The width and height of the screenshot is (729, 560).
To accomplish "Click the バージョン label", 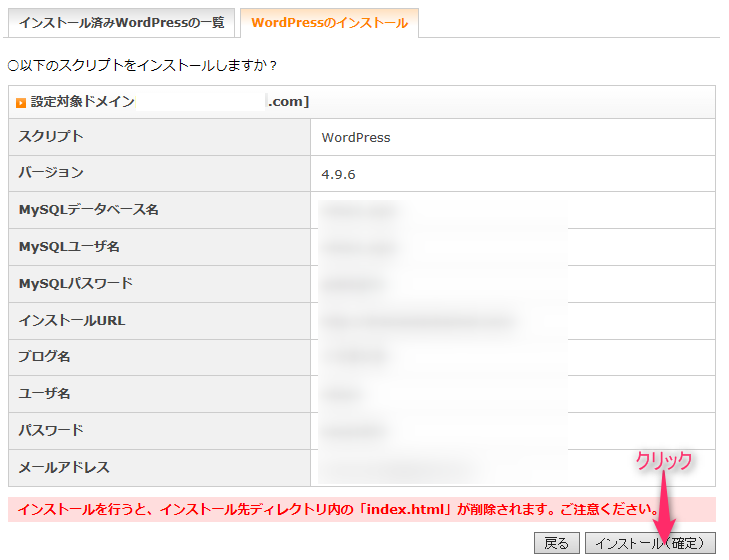I will (51, 173).
